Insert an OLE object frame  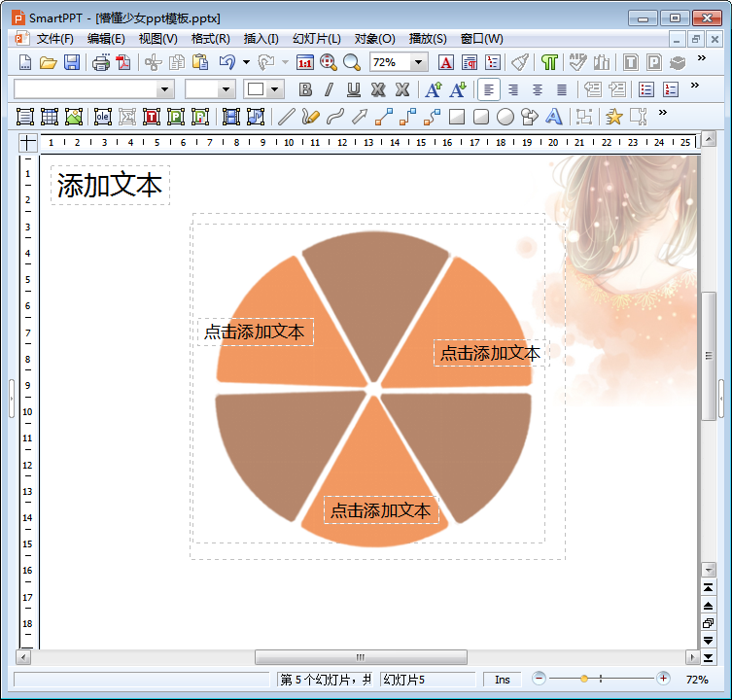(103, 117)
